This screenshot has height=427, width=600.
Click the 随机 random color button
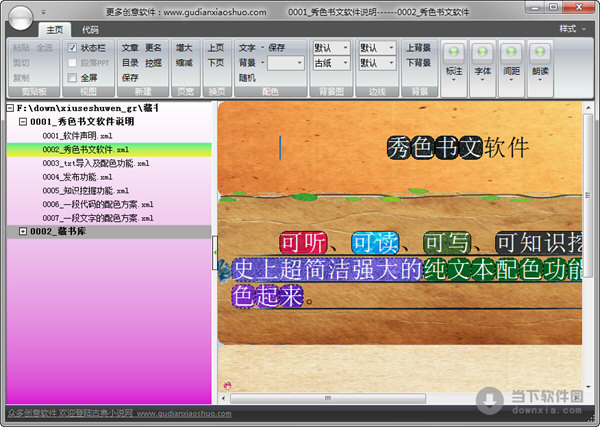point(247,77)
